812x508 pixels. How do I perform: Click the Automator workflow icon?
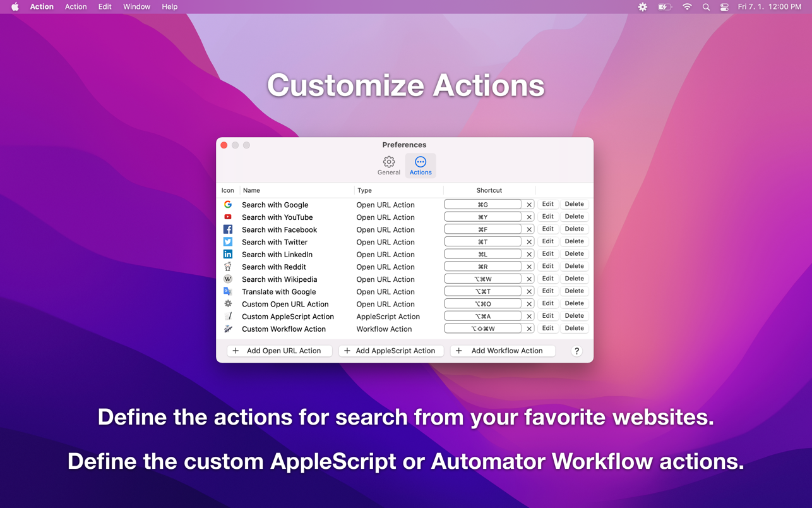[x=228, y=329]
